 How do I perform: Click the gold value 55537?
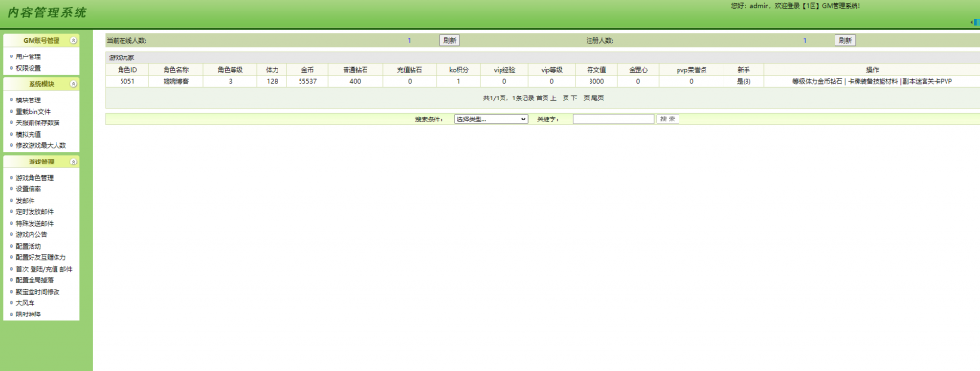pyautogui.click(x=307, y=82)
